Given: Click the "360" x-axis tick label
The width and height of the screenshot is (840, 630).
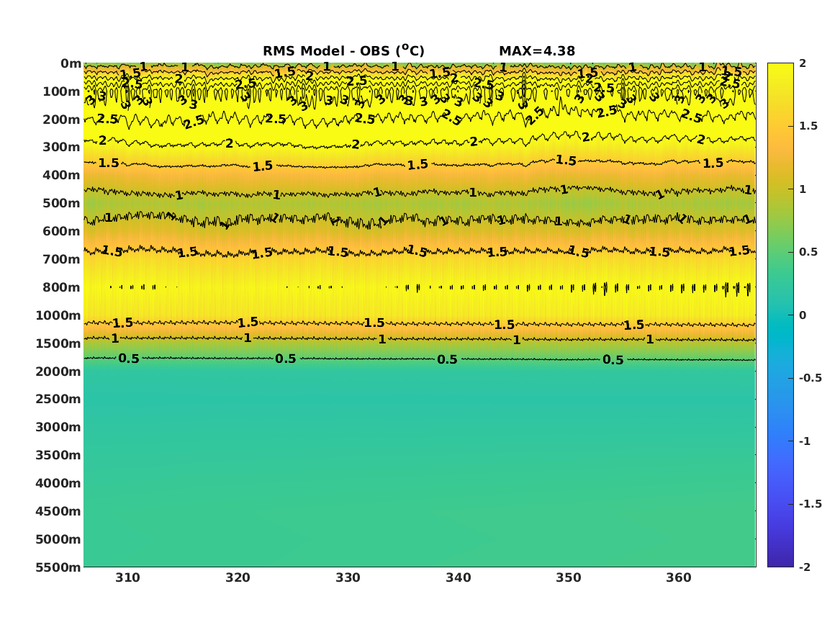Looking at the screenshot, I should pyautogui.click(x=679, y=577).
